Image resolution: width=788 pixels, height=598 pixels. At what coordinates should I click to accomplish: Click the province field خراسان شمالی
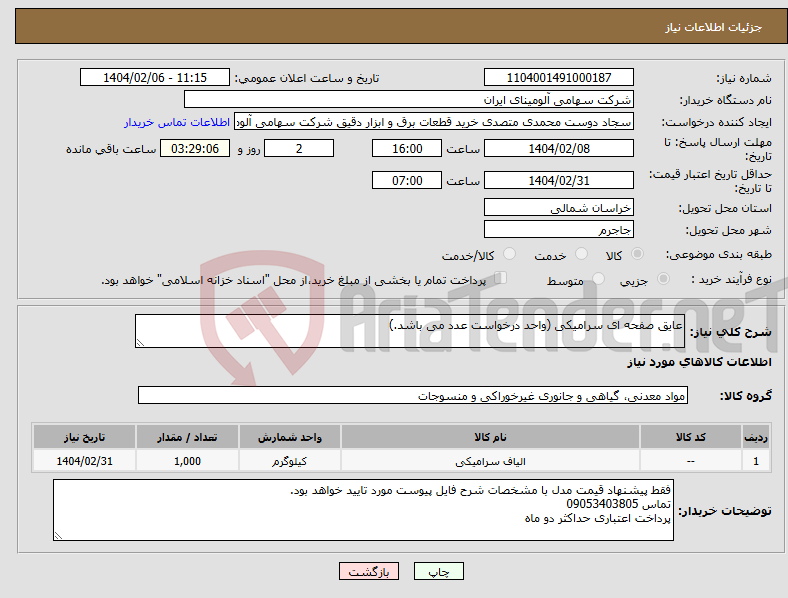558,208
